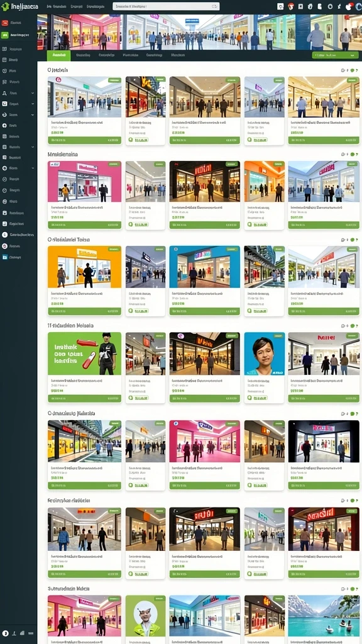
Task: Select the active green tab below the banner
Action: 58,55
